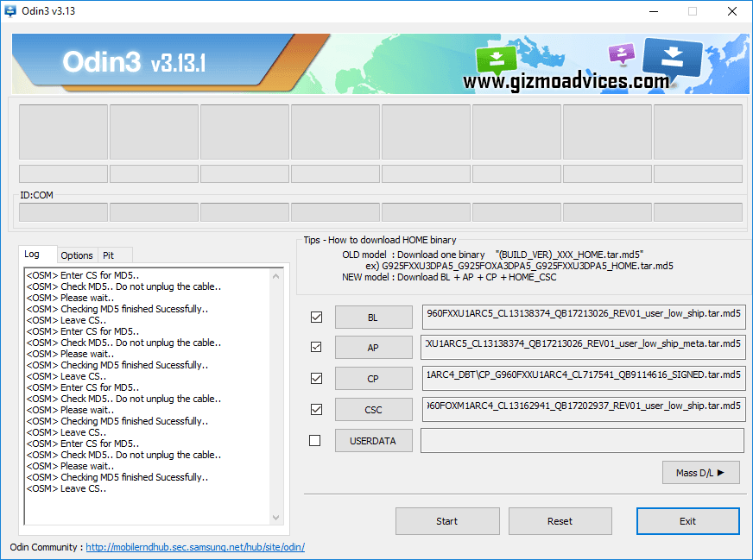Image resolution: width=753 pixels, height=560 pixels.
Task: Click the green download icon in banner
Action: (x=496, y=60)
